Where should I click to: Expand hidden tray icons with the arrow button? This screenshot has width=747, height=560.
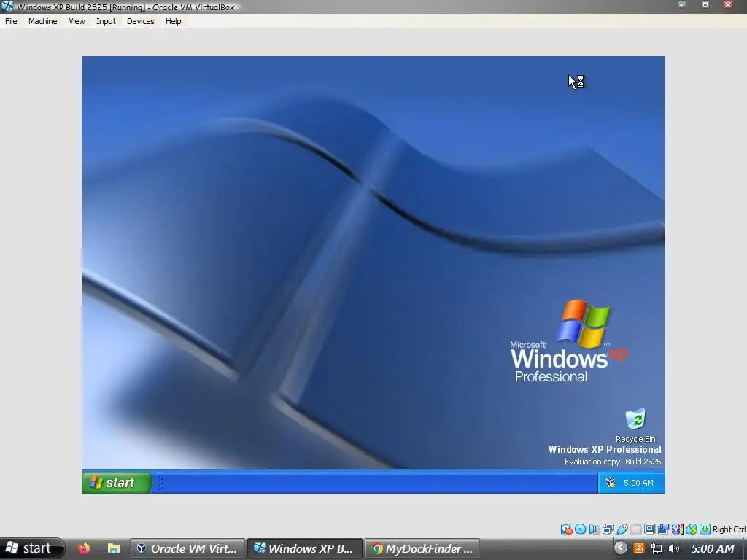(x=620, y=548)
